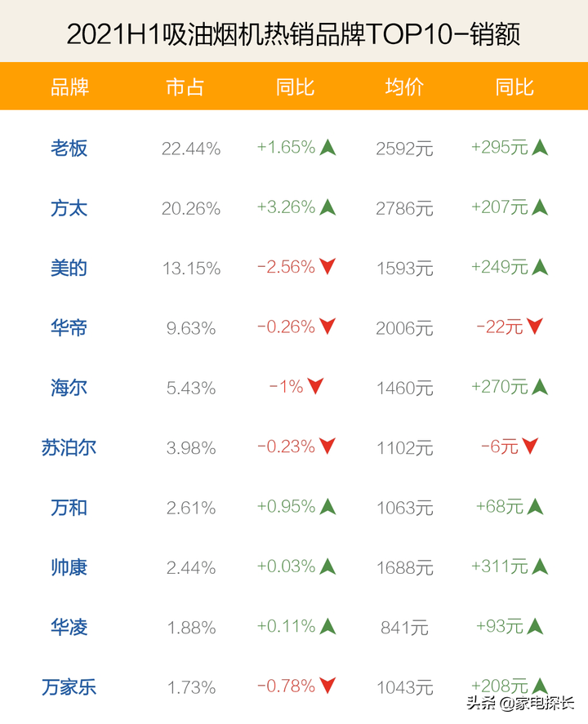Screen dimensions: 588x724
Task: Click the red arrow beside −6元
Action: 529,446
